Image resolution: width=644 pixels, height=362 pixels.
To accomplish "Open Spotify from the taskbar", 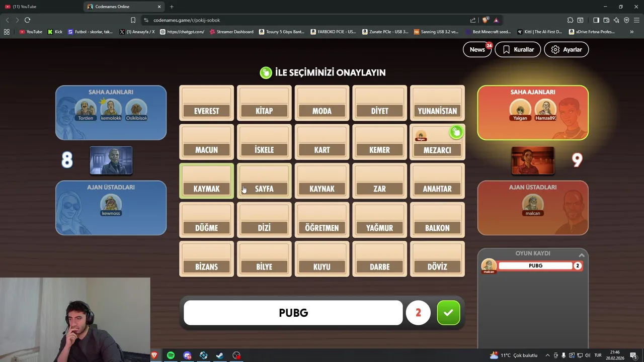I will 171,355.
